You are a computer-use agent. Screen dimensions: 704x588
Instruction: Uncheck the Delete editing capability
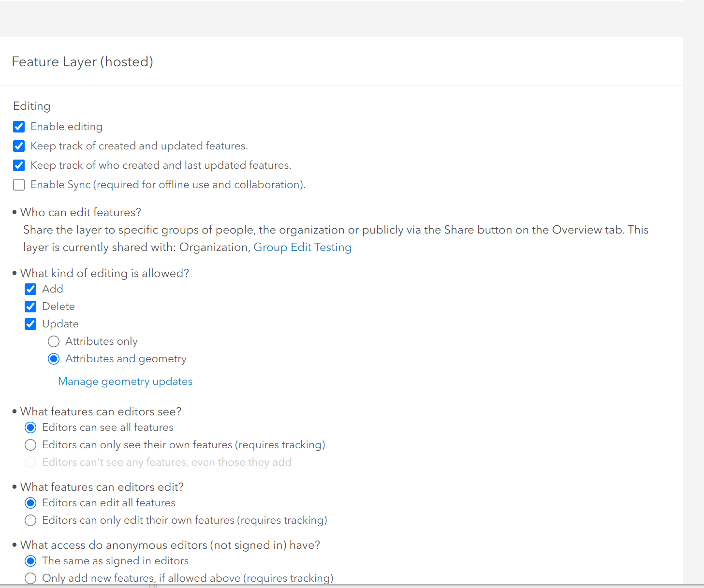[30, 306]
